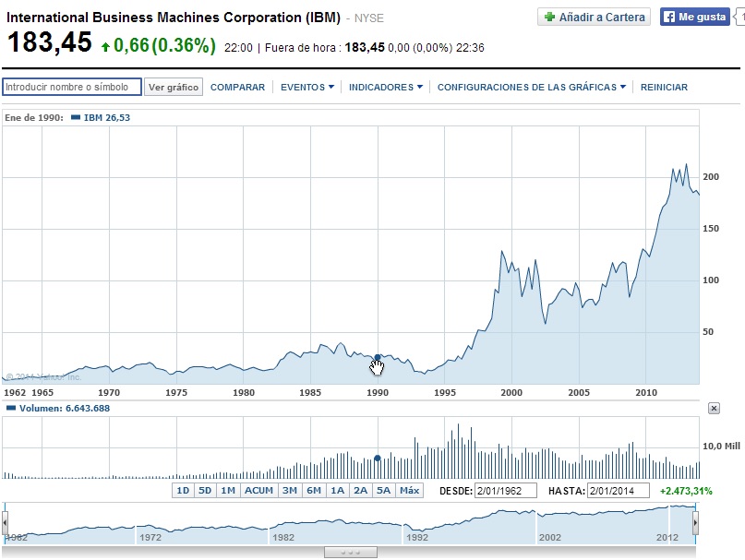Click the 1972 marker in the navigator
This screenshot has height=560, width=745.
tap(150, 537)
